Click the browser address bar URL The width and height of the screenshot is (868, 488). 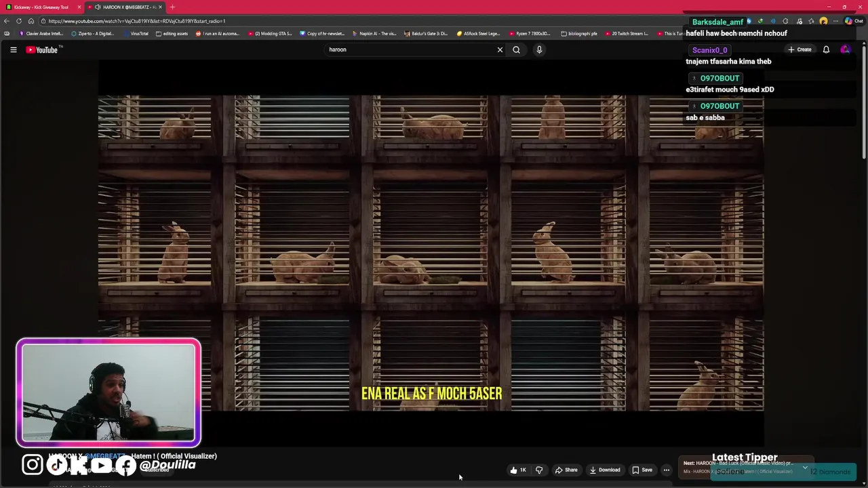click(137, 21)
